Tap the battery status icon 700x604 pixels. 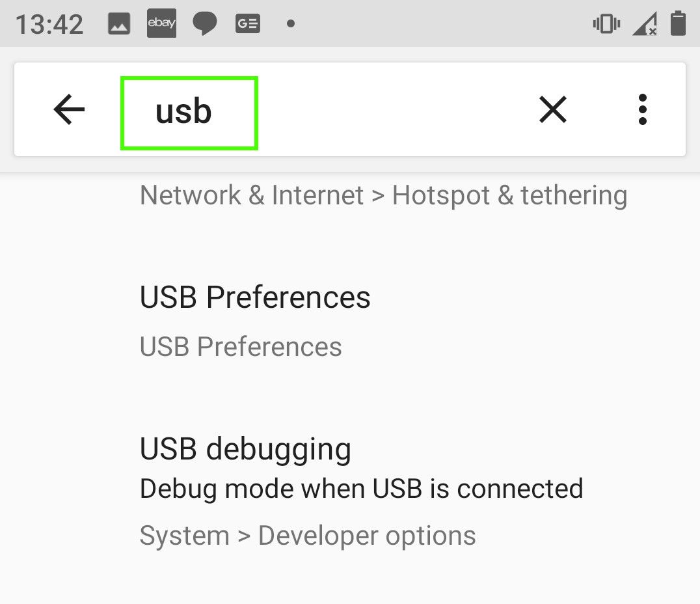(678, 23)
